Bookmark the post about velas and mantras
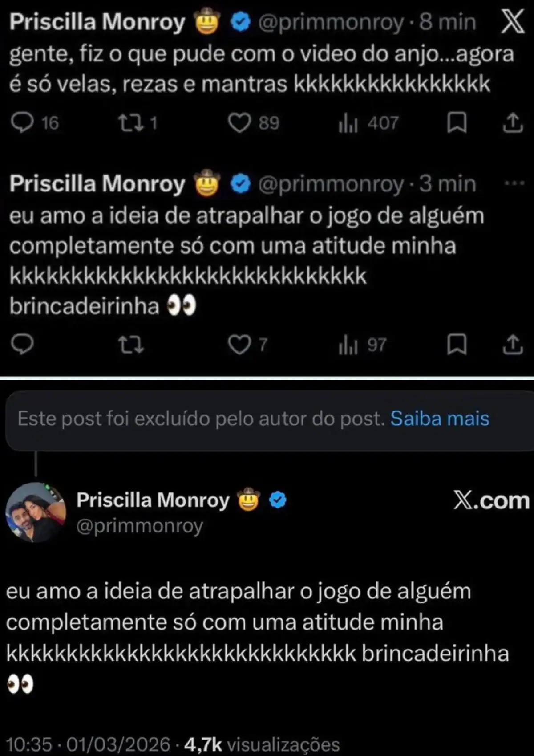 (x=457, y=123)
